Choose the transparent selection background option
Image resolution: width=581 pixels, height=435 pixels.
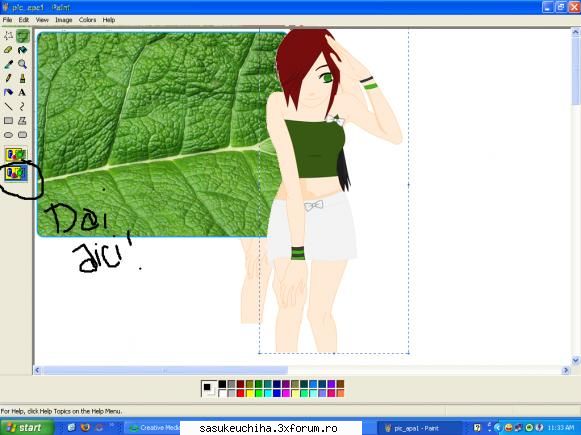click(x=16, y=173)
